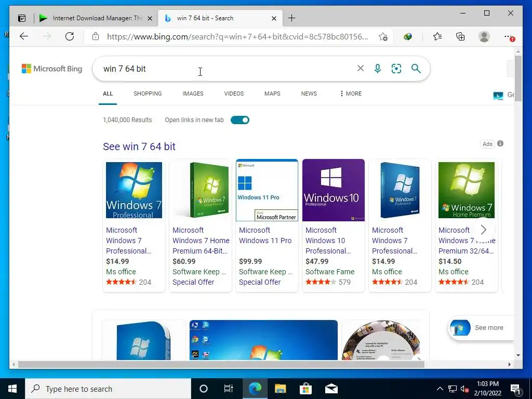Open Windows 7 Professional blue logo thumbnail
The width and height of the screenshot is (532, 399).
pyautogui.click(x=134, y=190)
